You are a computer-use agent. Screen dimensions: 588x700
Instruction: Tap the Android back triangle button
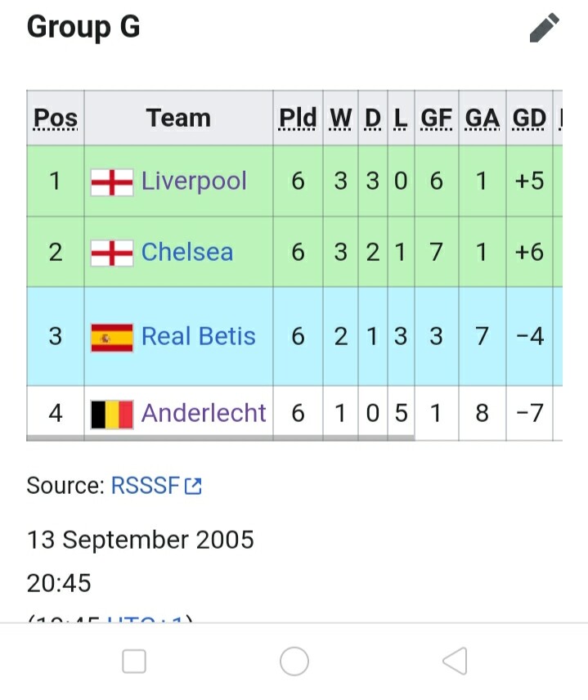click(455, 661)
